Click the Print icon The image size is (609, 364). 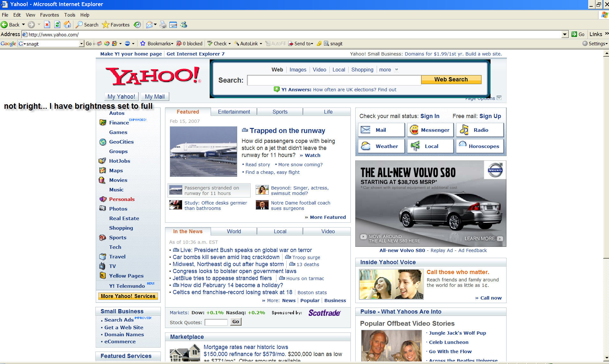pos(163,25)
